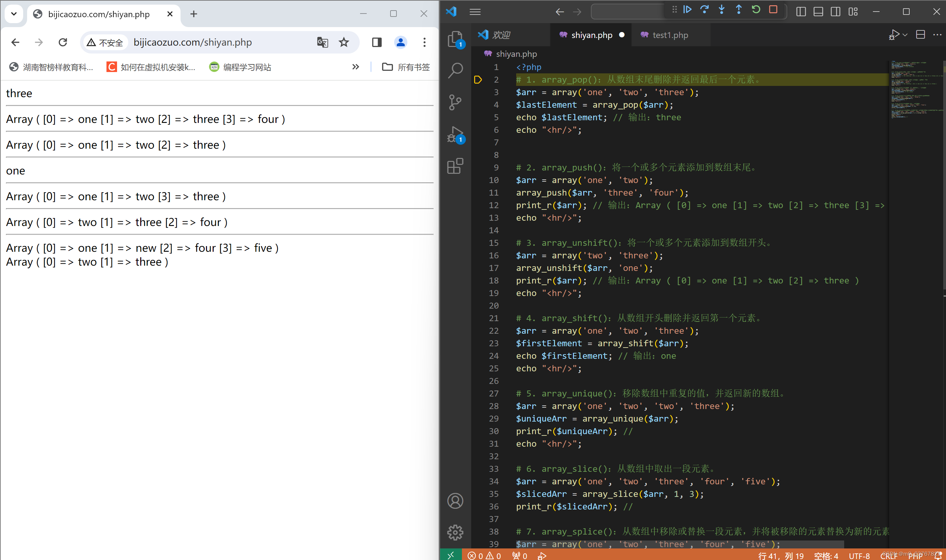Click the Chrome address bar URL
The height and width of the screenshot is (560, 946).
(192, 42)
